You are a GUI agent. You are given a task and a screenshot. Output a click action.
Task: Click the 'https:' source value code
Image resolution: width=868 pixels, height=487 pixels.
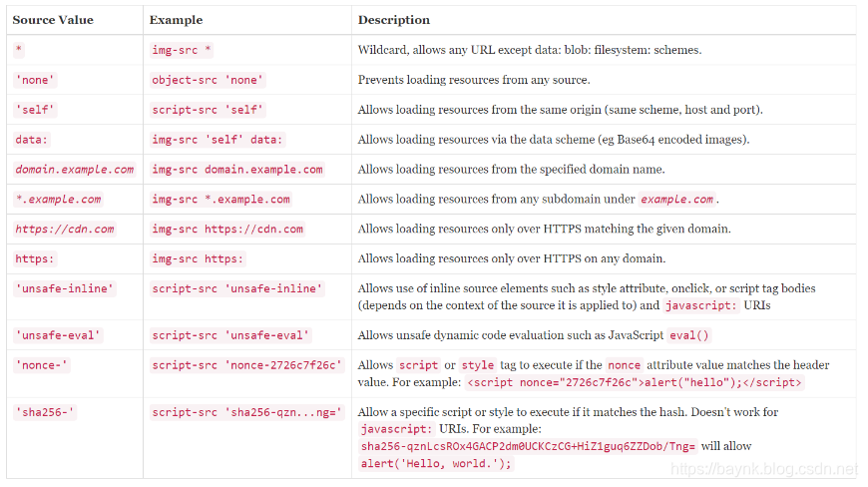[x=35, y=259]
